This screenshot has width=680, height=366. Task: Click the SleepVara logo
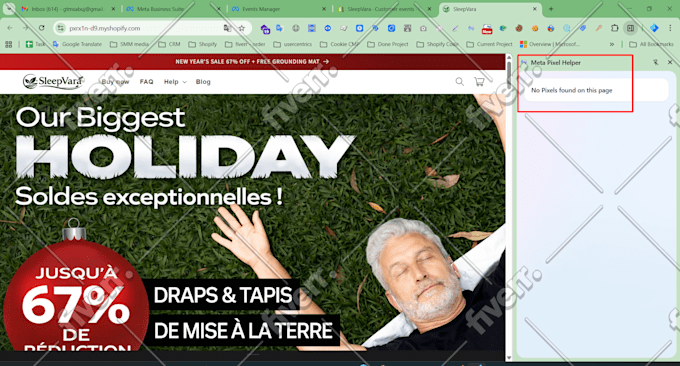tap(53, 81)
